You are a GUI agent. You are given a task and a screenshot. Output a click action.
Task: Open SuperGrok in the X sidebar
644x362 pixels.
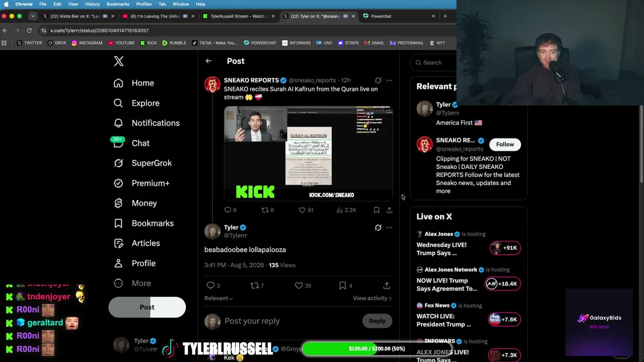click(x=142, y=163)
